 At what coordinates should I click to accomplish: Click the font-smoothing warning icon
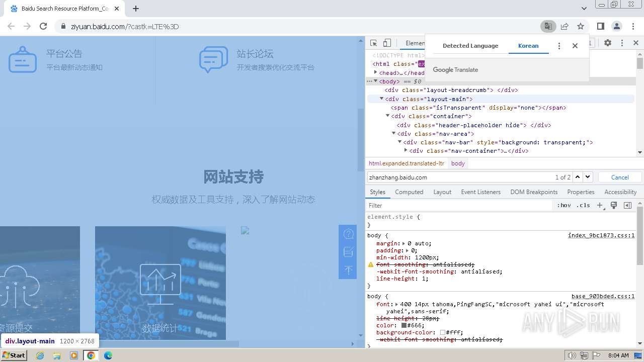coord(371,264)
